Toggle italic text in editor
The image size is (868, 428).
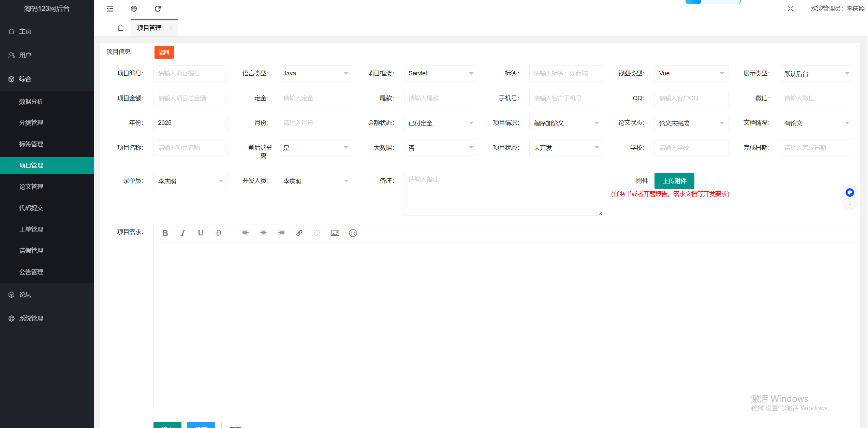183,233
